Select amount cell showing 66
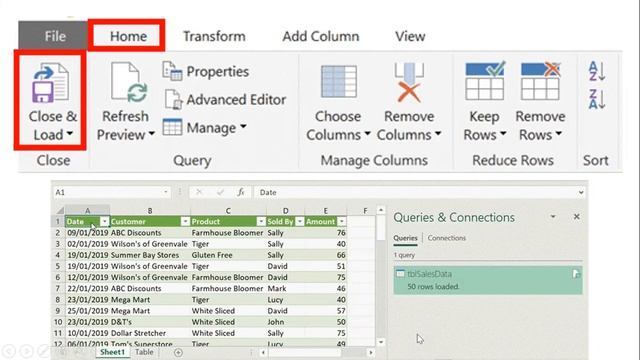Screen dimensions: 640x360 [326, 255]
